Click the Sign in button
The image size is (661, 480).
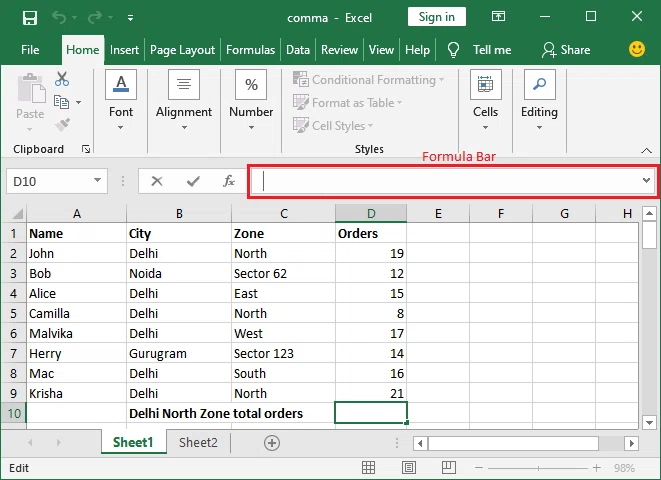(x=437, y=17)
